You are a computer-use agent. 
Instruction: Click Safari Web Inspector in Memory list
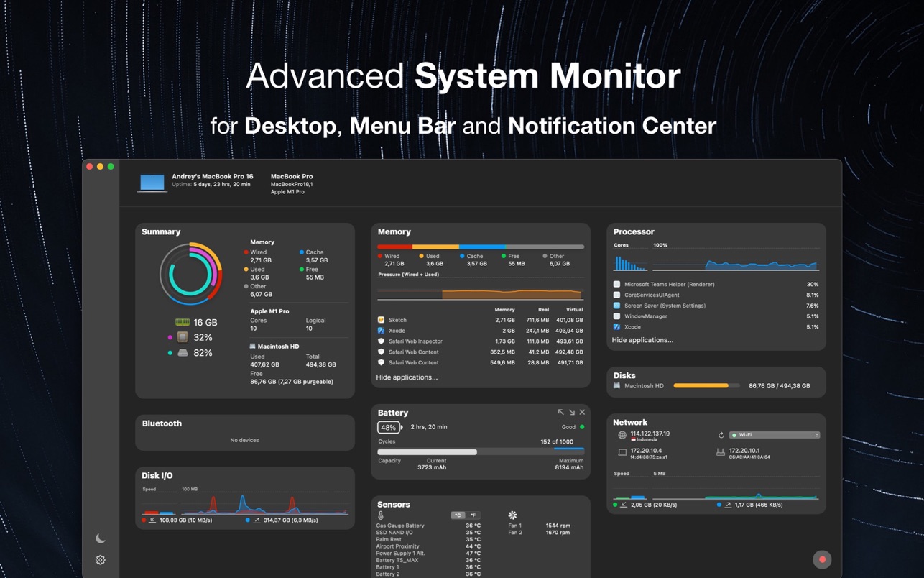[415, 341]
